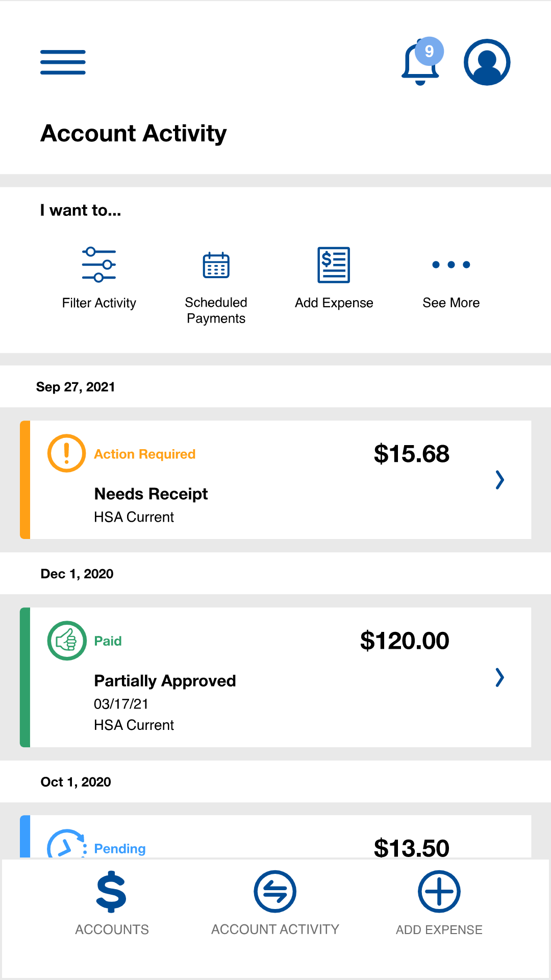Click the Scheduled Payments label
This screenshot has width=551, height=980.
tap(216, 310)
